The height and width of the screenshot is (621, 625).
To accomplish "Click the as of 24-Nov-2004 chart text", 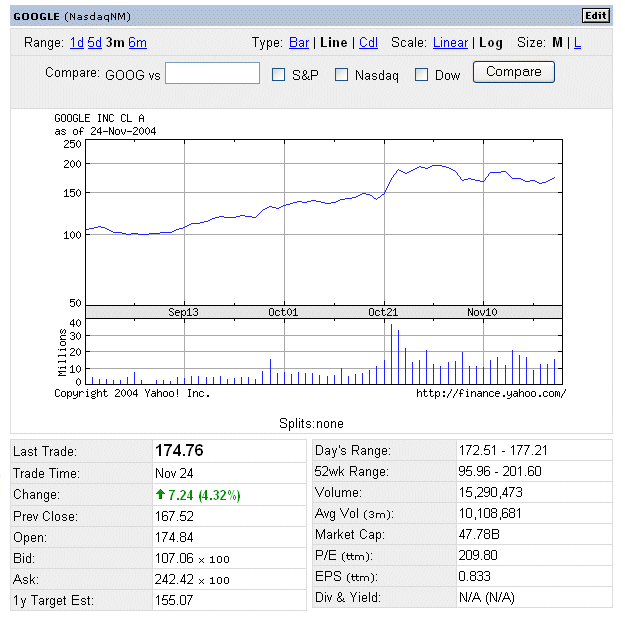I will 105,132.
